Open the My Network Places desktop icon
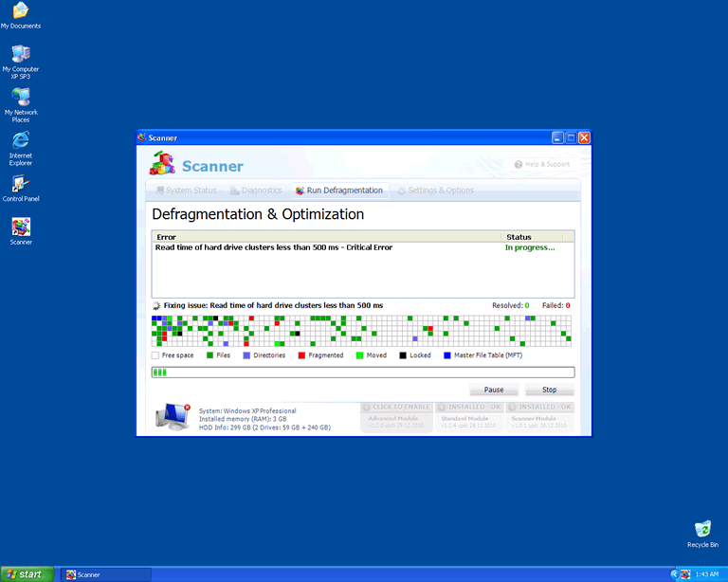 pyautogui.click(x=21, y=98)
